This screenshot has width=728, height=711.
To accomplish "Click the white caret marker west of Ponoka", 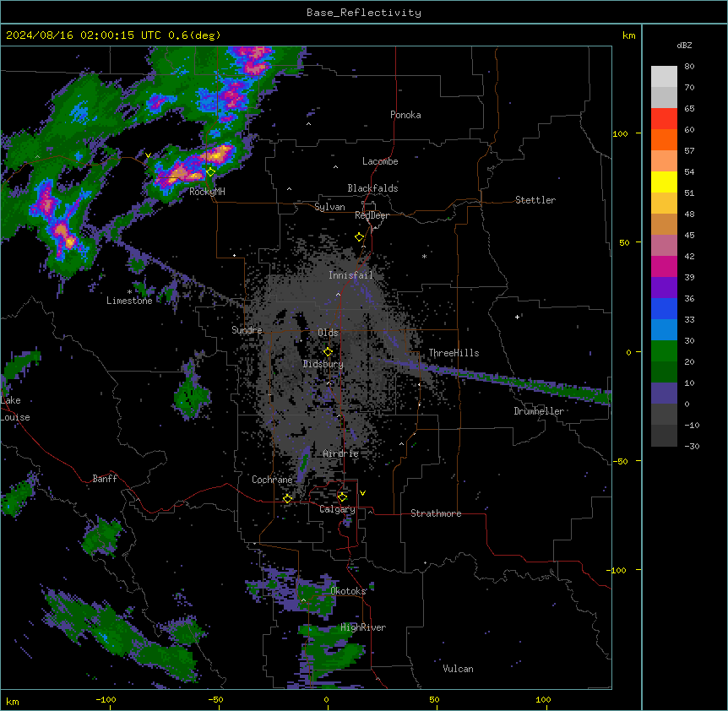I will tap(309, 124).
